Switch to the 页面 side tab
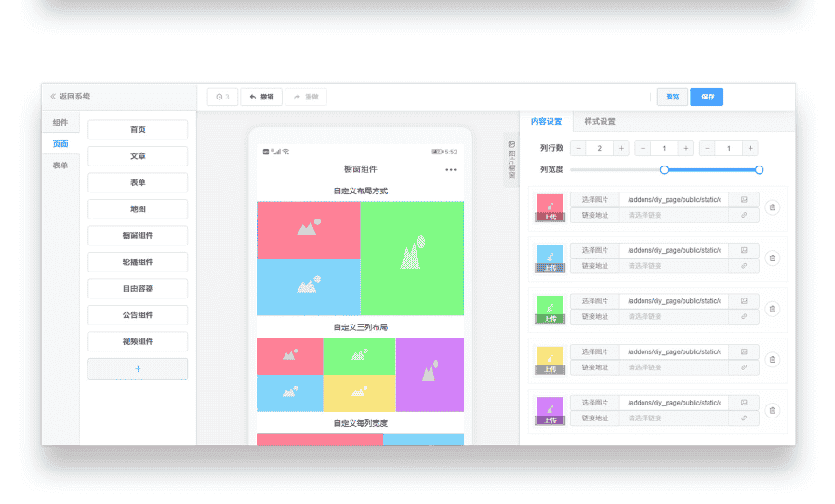This screenshot has width=835, height=504. (x=60, y=144)
